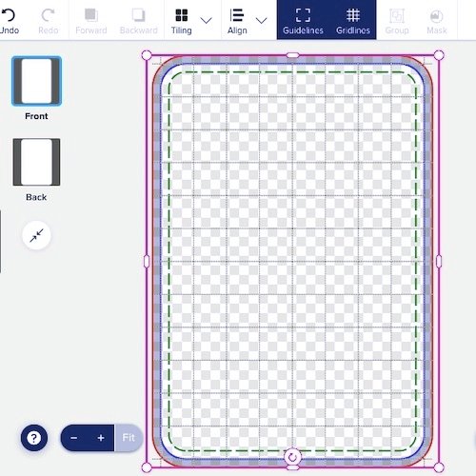The width and height of the screenshot is (476, 476).
Task: Click the collapse arrows round button
Action: [x=36, y=235]
